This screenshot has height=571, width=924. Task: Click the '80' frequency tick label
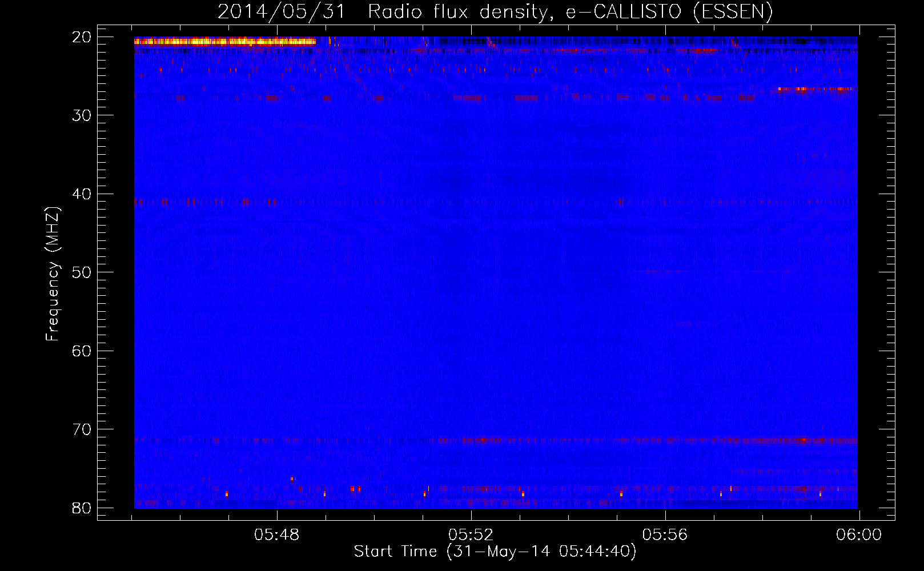pos(82,508)
